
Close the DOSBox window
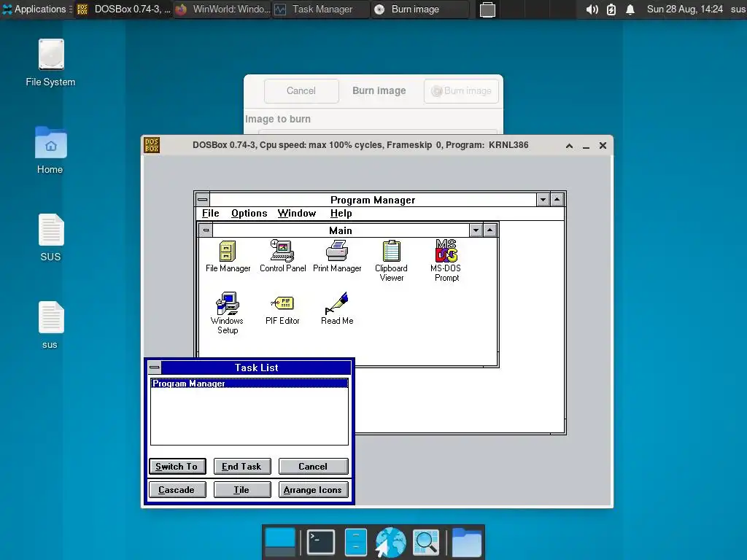[603, 146]
